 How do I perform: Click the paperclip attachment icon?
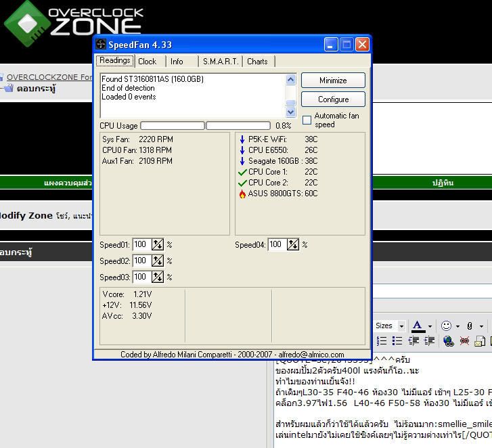click(470, 326)
